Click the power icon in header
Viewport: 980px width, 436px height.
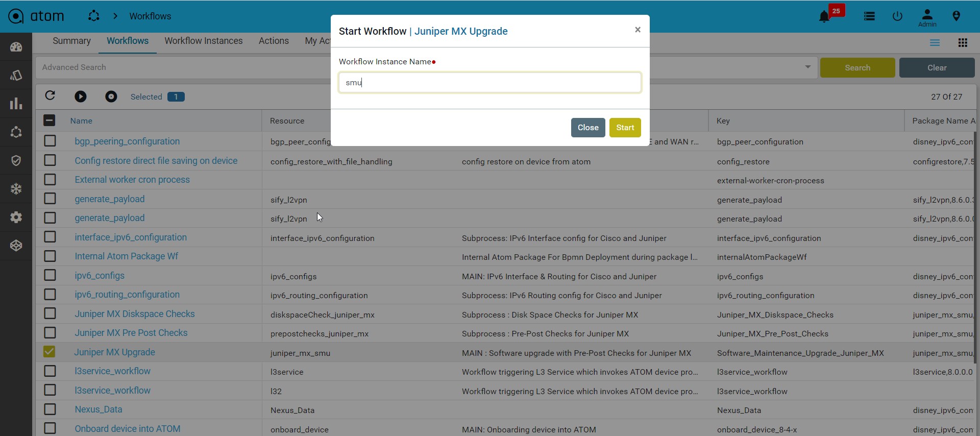click(897, 16)
